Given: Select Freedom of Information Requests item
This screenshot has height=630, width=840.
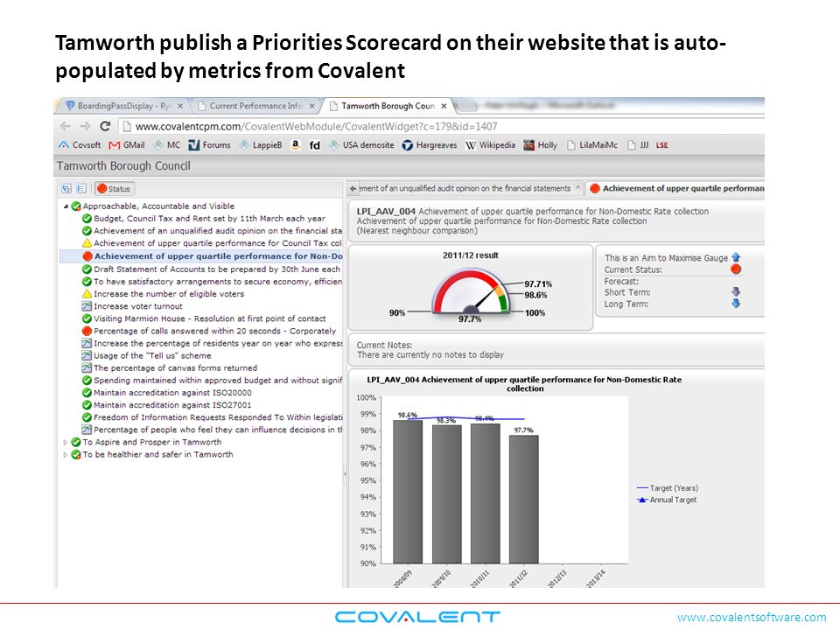Looking at the screenshot, I should [x=212, y=417].
